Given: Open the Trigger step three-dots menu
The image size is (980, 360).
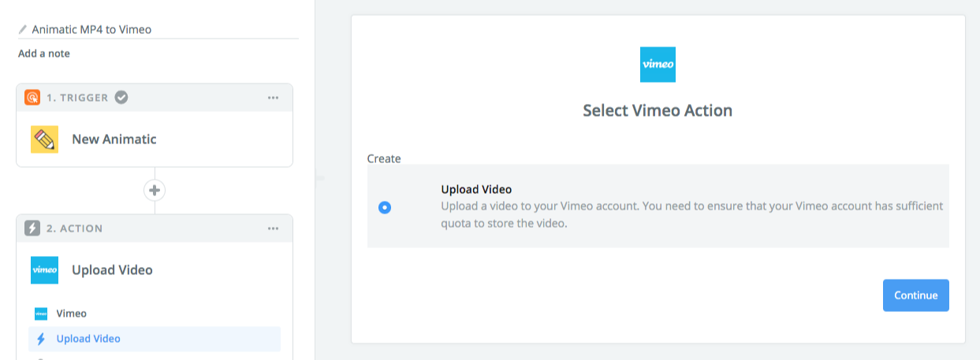Looking at the screenshot, I should [273, 98].
